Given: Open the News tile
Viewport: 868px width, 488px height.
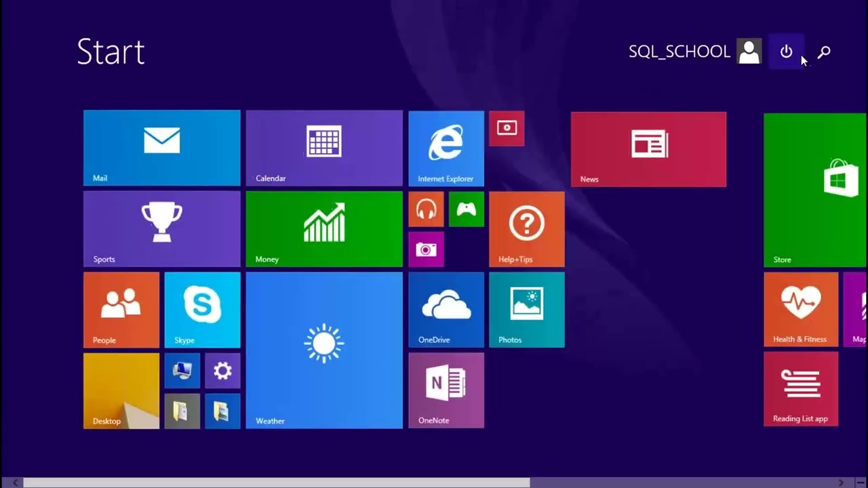Looking at the screenshot, I should [x=648, y=149].
